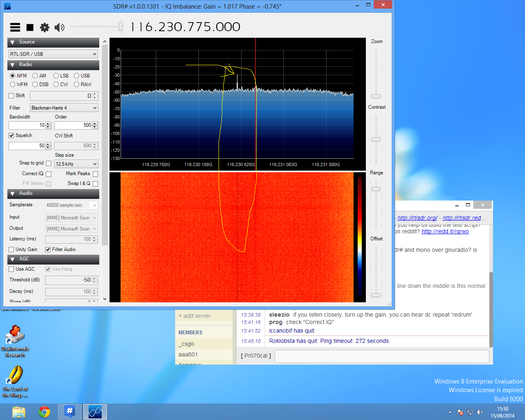Open the rtlsdr.org link
Screen dimensions: 525x420
(x=418, y=218)
